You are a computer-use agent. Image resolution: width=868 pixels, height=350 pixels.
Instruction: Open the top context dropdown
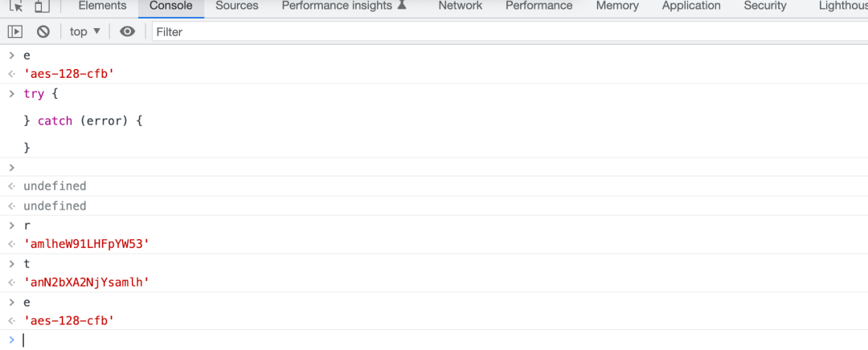tap(85, 31)
